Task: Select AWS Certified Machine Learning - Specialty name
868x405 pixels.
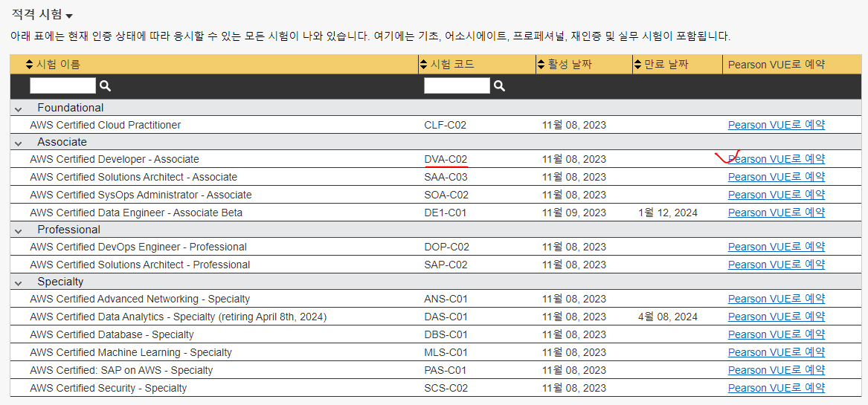Action: click(131, 352)
